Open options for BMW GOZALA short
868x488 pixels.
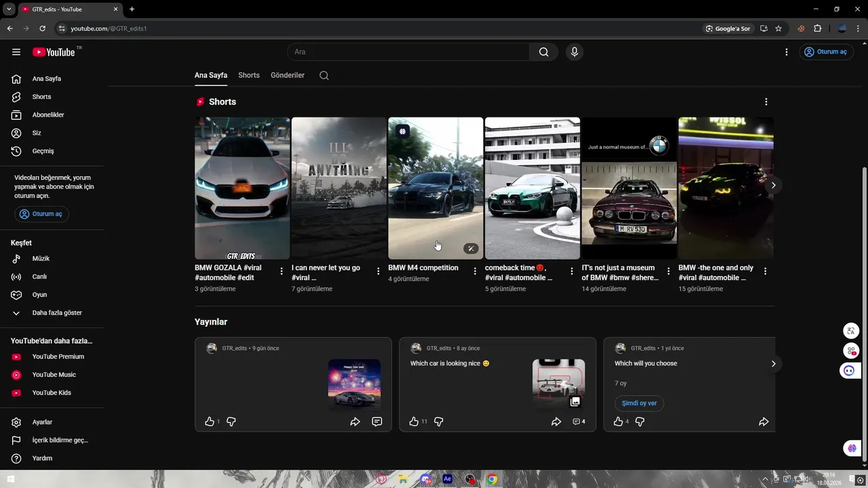[x=281, y=271]
